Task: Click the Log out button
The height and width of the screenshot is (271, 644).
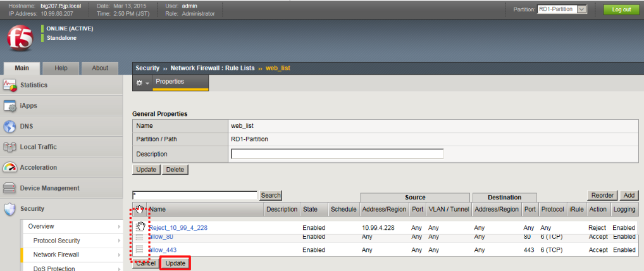Action: [621, 9]
